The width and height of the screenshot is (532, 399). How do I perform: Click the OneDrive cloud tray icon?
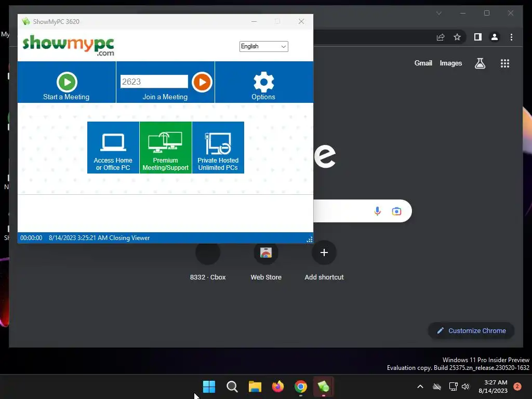[x=437, y=387]
